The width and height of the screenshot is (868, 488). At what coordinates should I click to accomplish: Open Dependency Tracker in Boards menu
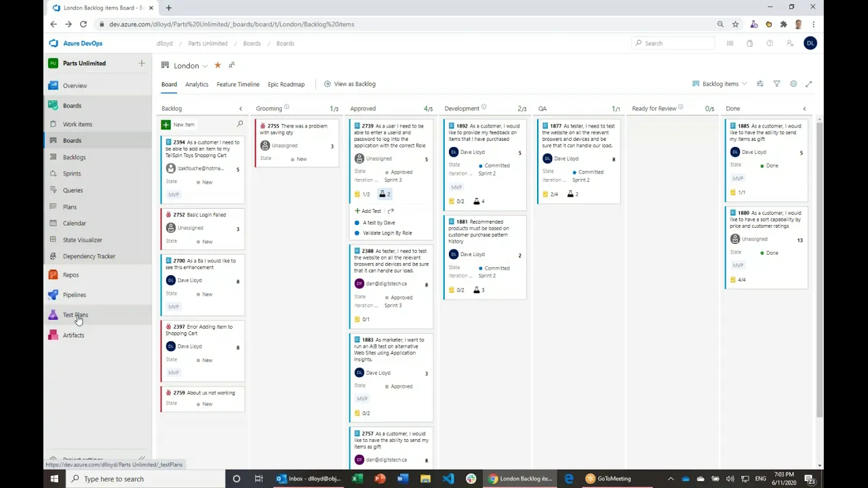click(89, 256)
